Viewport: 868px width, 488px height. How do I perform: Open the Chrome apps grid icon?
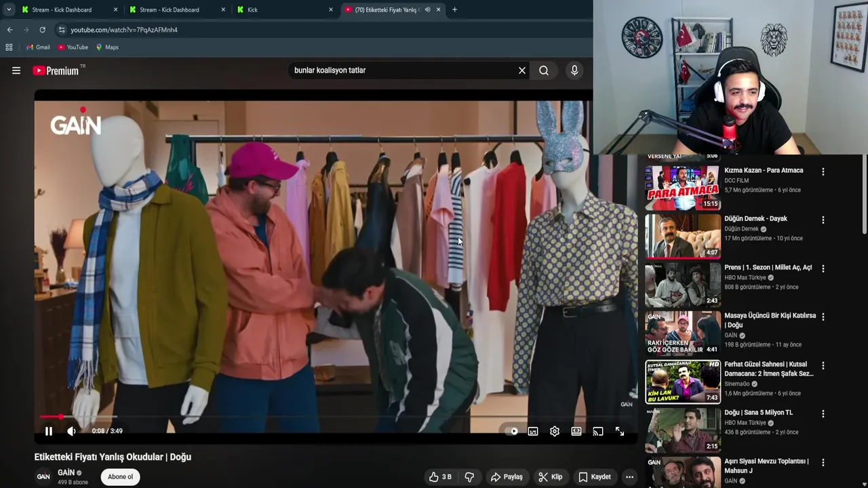click(x=9, y=47)
